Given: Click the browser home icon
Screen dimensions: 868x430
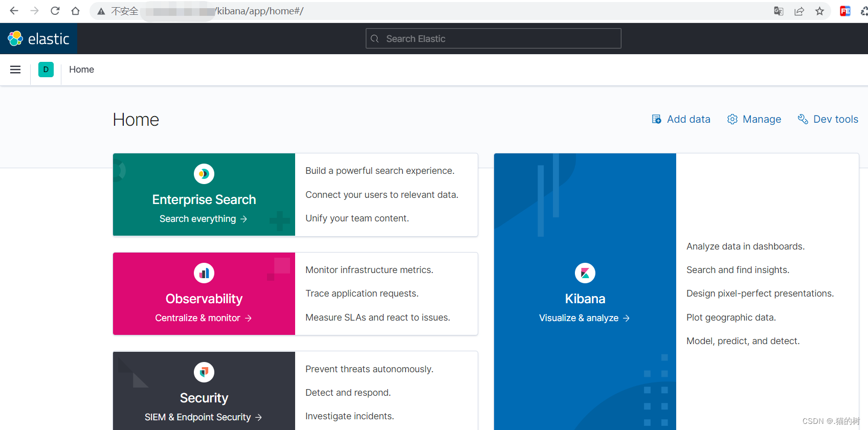Looking at the screenshot, I should click(75, 11).
